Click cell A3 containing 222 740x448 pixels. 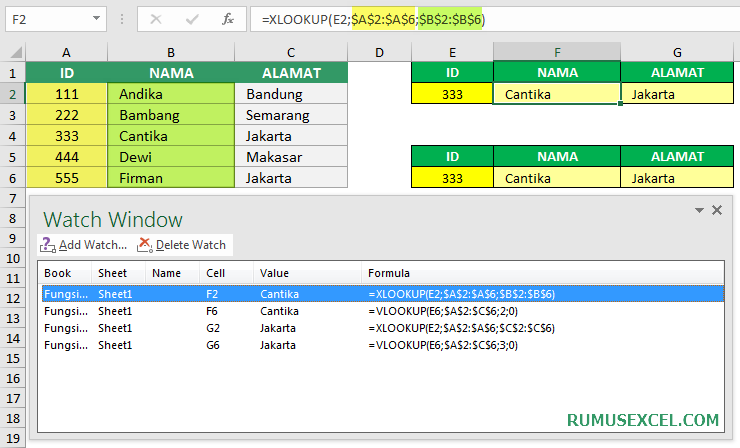pos(67,115)
